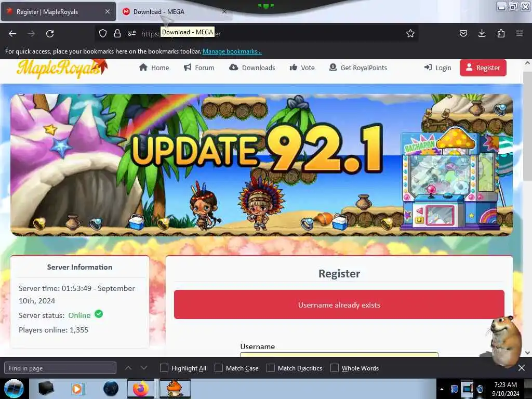Open the Vote navigation item

pos(302,68)
